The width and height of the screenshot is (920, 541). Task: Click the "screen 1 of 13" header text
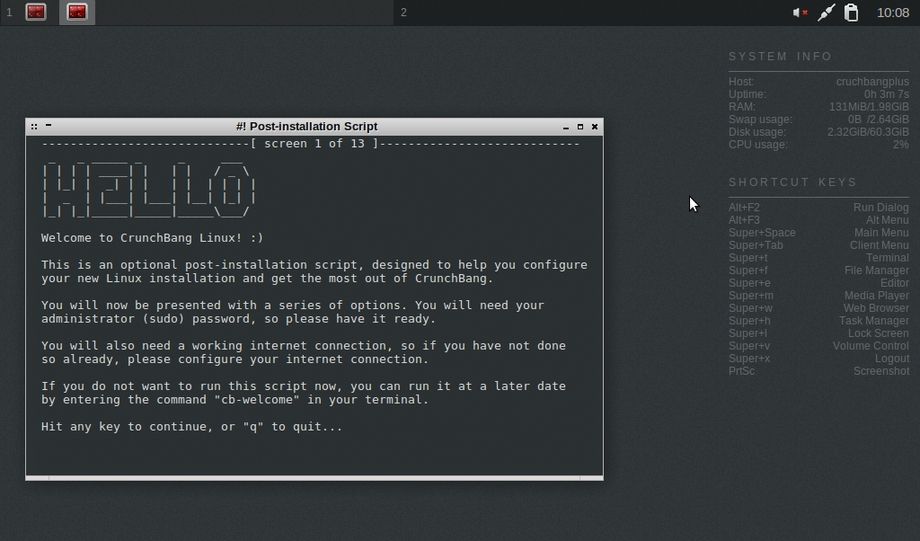tap(314, 144)
